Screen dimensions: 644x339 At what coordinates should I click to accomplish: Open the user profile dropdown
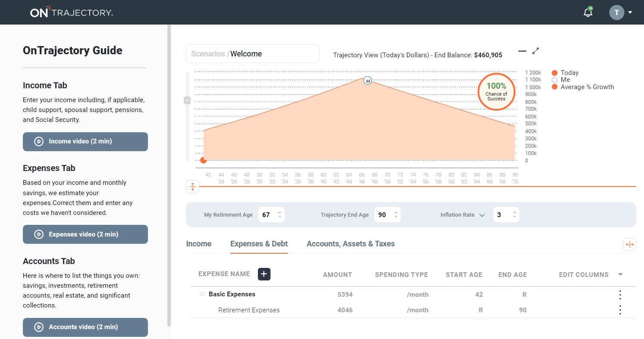621,12
